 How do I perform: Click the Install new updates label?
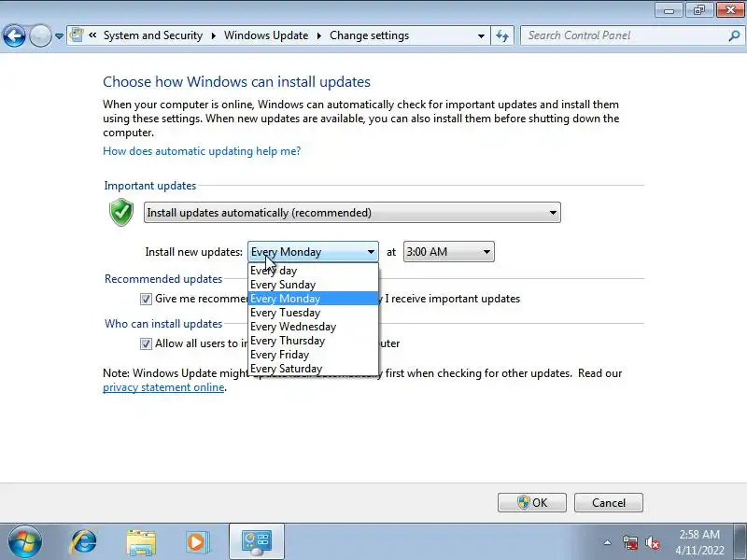click(x=194, y=252)
